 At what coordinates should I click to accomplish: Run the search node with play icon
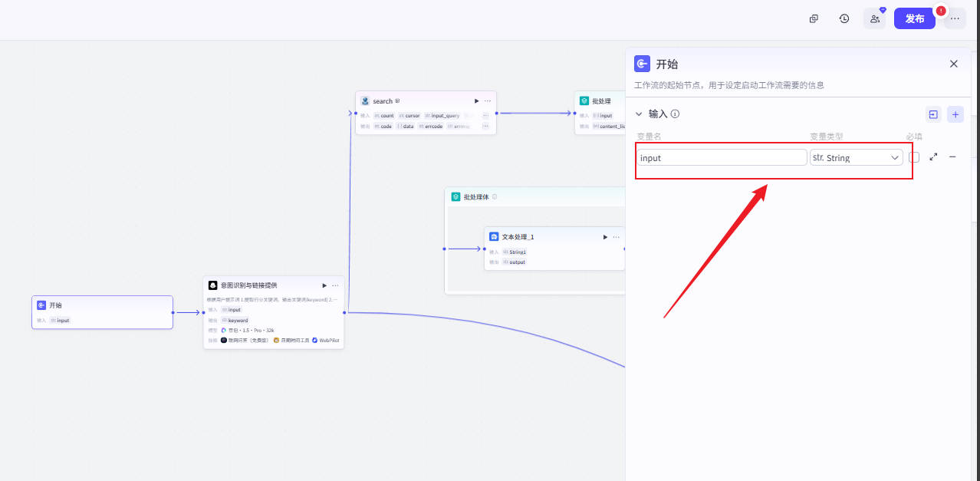click(x=476, y=101)
